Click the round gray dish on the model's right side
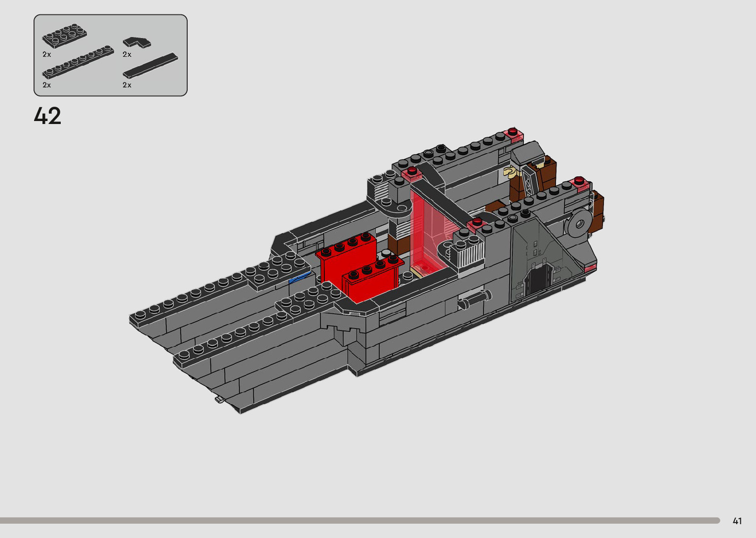756x538 pixels. coord(579,224)
